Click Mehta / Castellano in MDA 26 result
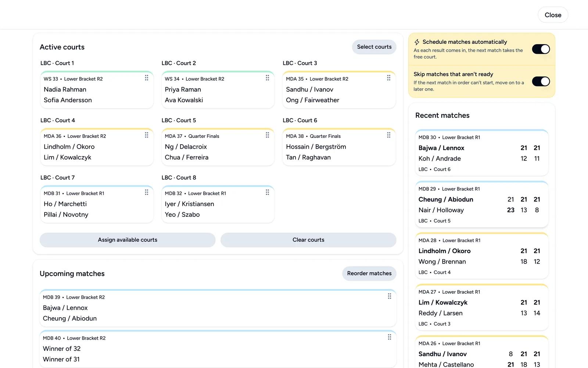Viewport: 588px width, 368px height. coord(446,364)
